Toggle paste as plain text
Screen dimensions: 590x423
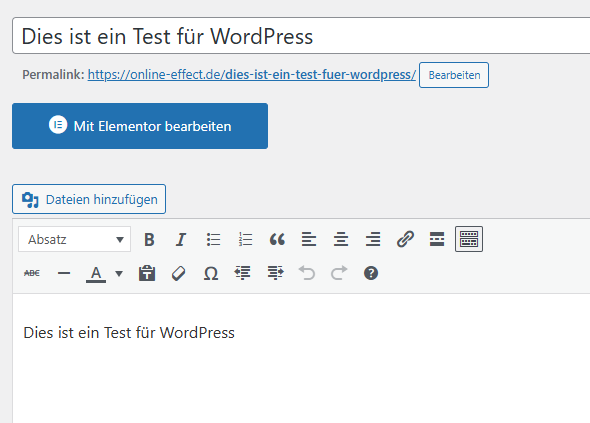pos(147,273)
